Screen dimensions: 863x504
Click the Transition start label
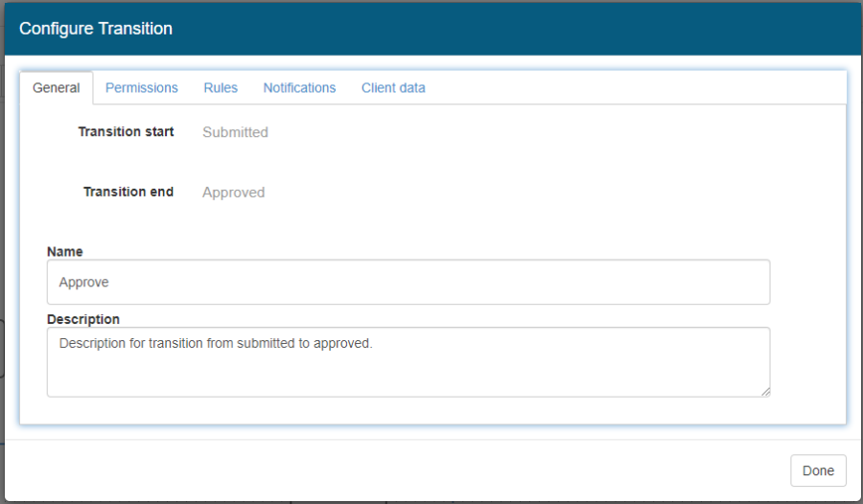126,132
